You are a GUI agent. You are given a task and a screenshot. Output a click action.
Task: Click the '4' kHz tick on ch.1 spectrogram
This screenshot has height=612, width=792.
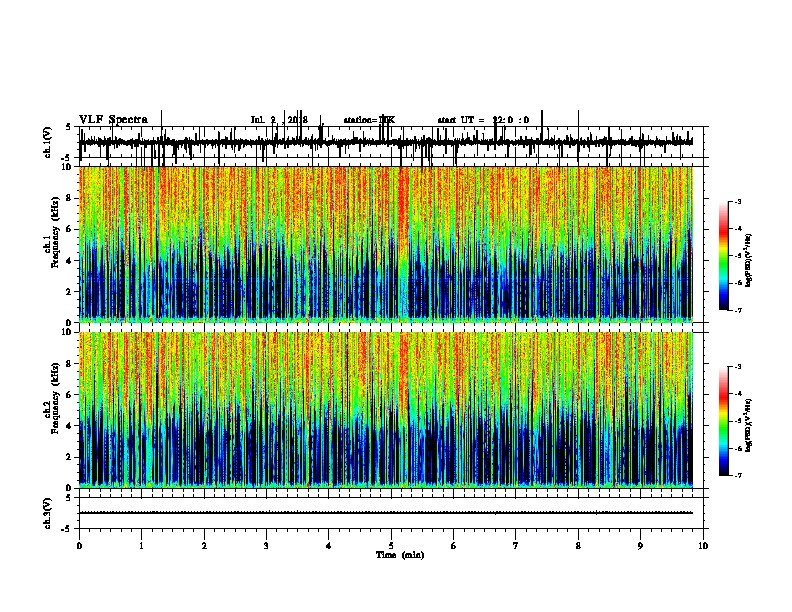(x=70, y=261)
